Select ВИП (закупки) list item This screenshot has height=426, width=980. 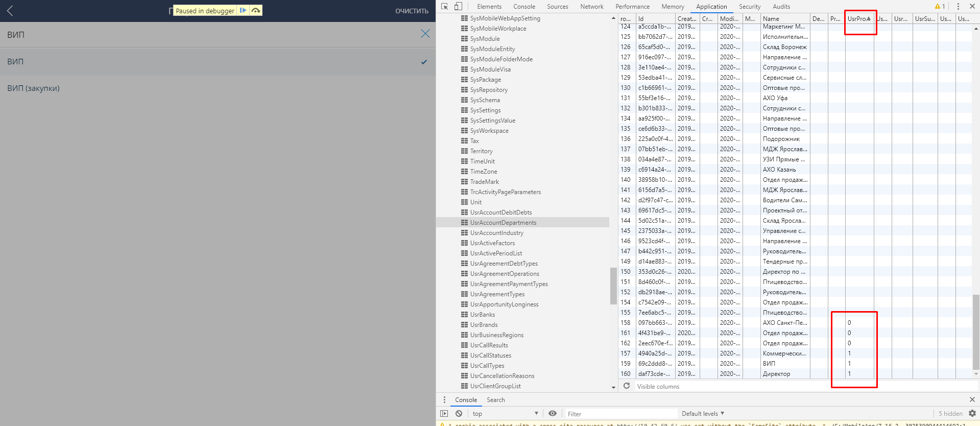[218, 88]
